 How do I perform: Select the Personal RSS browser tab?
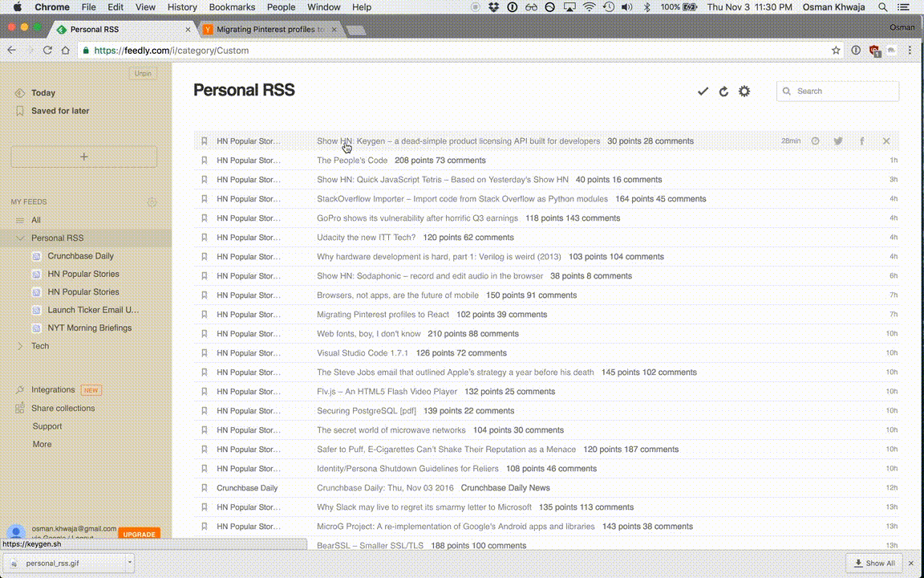point(125,30)
